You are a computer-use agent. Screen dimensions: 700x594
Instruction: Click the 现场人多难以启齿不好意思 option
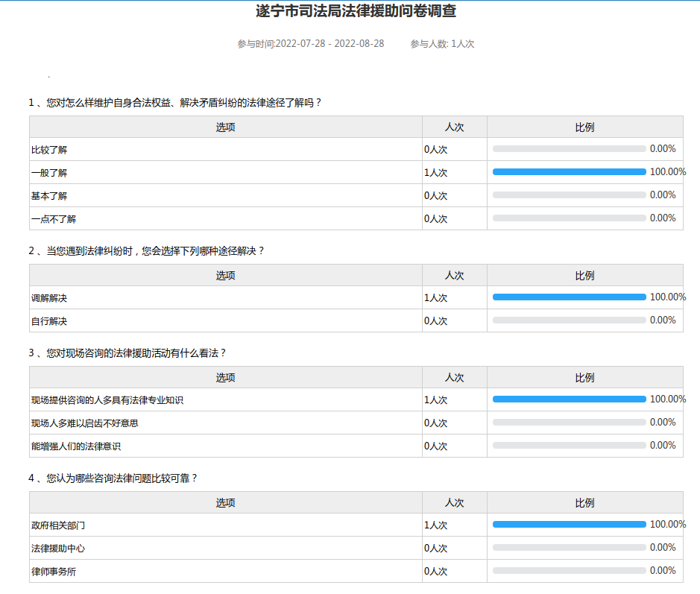click(x=85, y=423)
